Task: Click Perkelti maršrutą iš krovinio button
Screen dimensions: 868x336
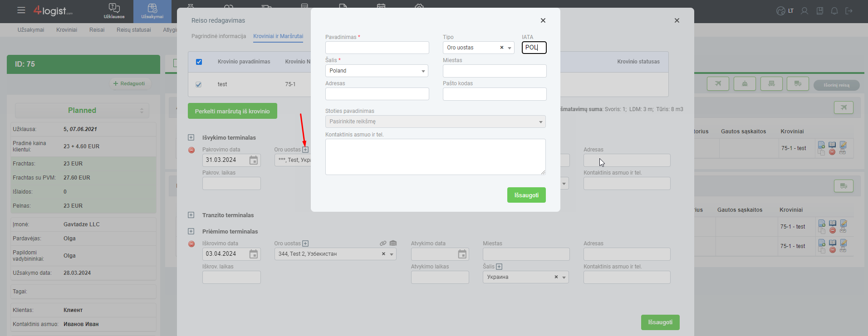Action: [232, 111]
